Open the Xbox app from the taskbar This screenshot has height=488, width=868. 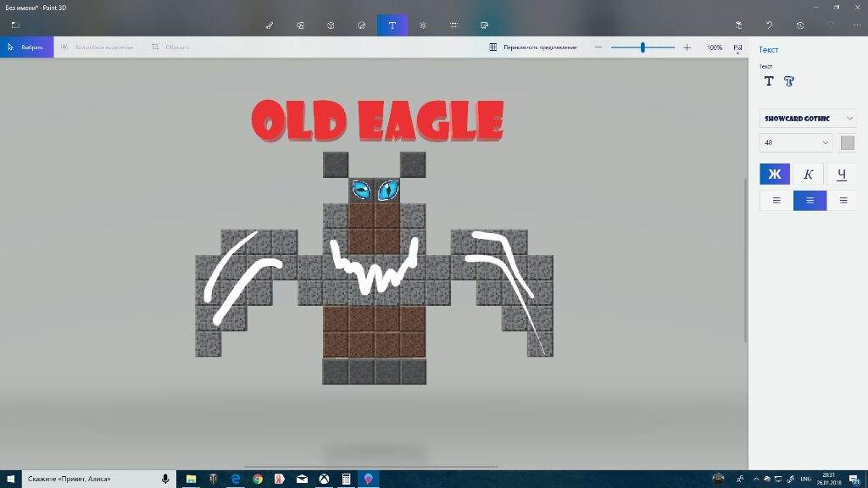tap(324, 480)
